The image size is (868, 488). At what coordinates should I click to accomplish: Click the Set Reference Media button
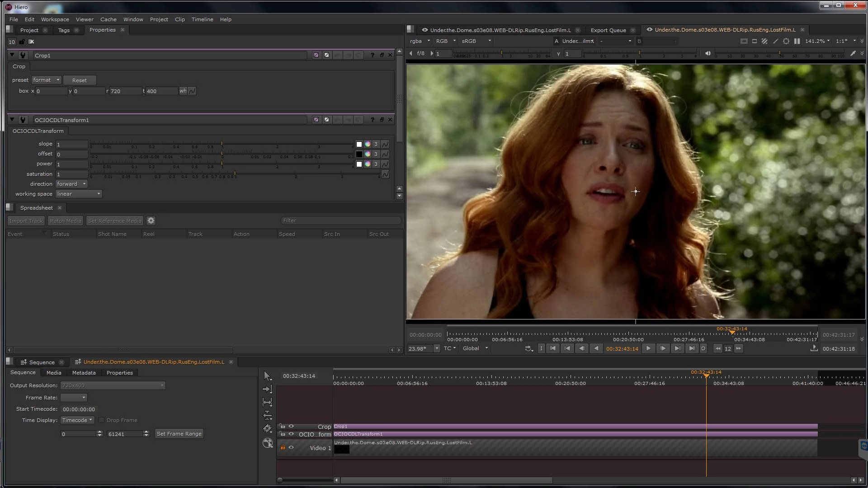click(x=114, y=221)
